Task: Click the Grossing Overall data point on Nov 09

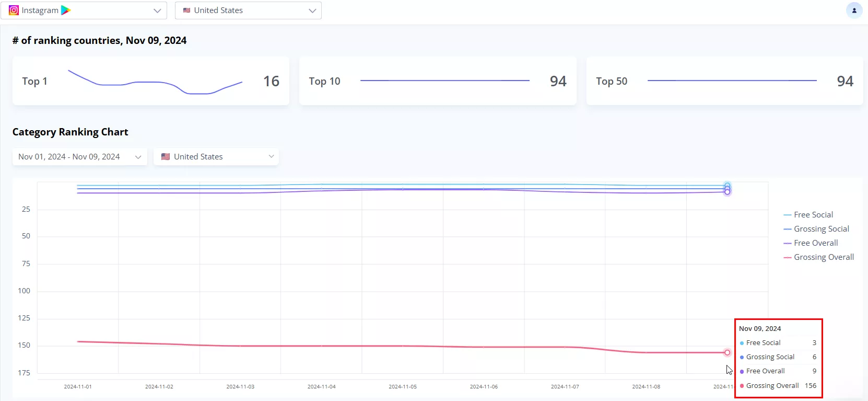Action: tap(727, 352)
